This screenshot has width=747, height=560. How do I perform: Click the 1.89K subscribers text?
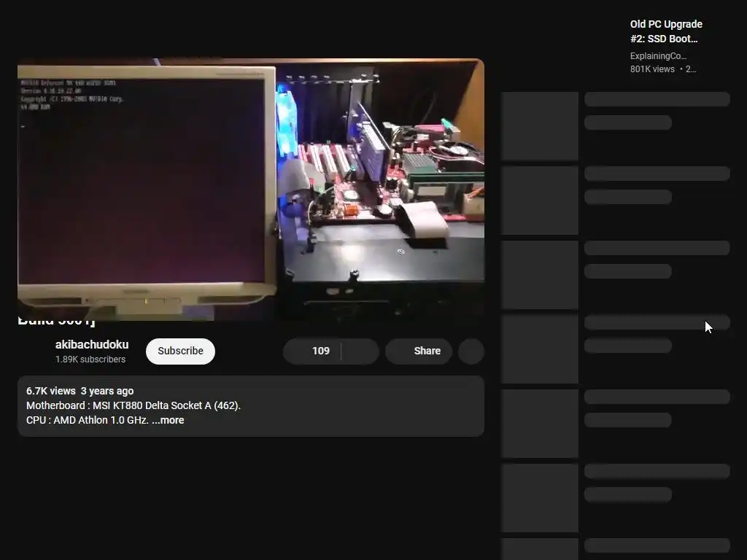tap(90, 359)
